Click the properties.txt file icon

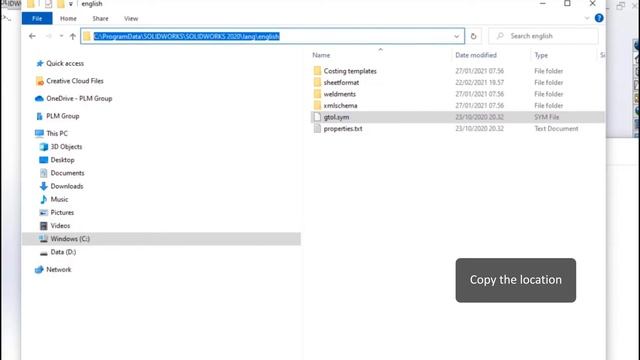(317, 129)
